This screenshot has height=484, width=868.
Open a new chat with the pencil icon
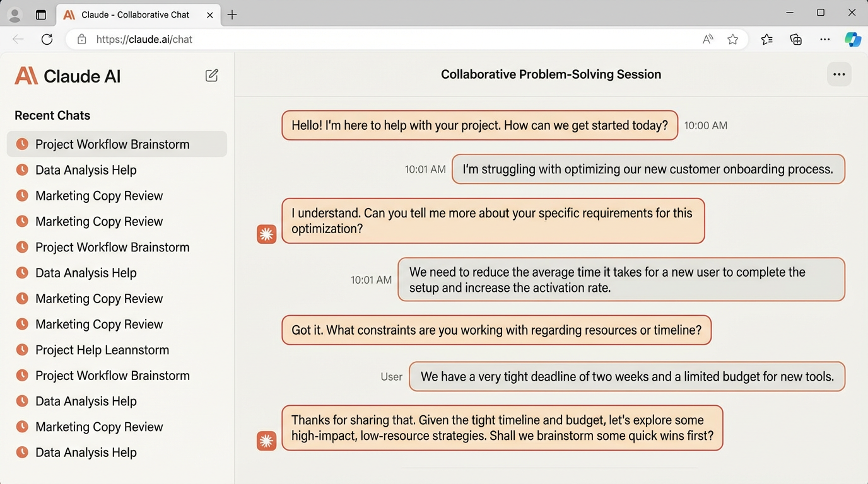click(x=211, y=74)
